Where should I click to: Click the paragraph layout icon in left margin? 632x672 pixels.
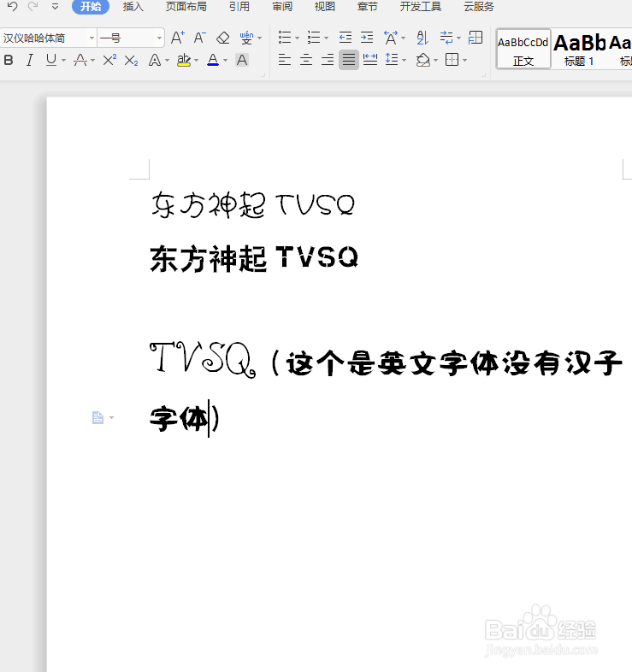pos(97,417)
